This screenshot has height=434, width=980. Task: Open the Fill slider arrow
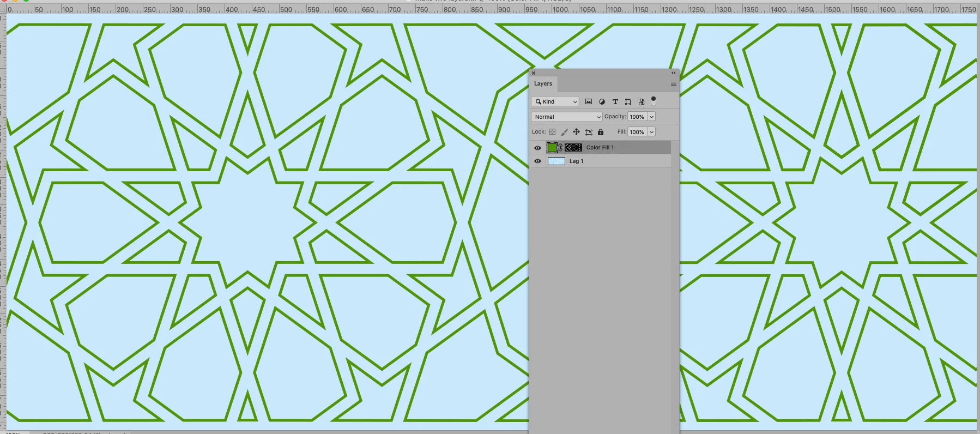pyautogui.click(x=651, y=132)
